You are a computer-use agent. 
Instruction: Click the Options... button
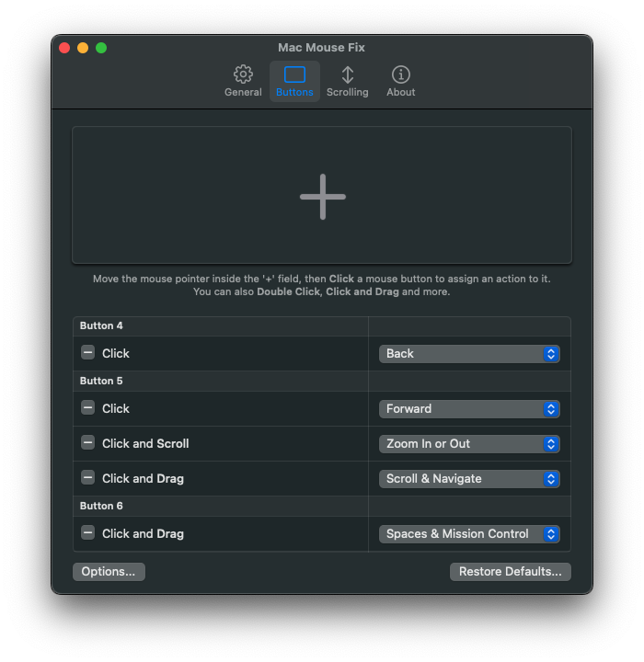pos(109,572)
